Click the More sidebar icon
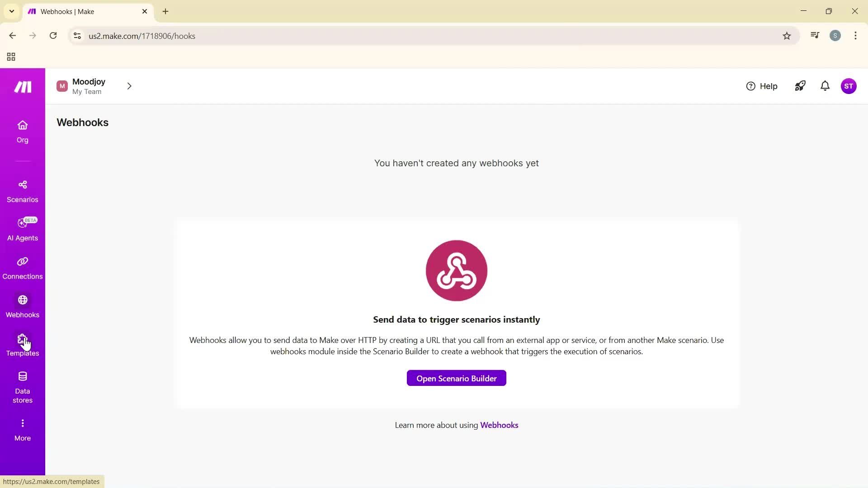The width and height of the screenshot is (868, 488). (22, 428)
